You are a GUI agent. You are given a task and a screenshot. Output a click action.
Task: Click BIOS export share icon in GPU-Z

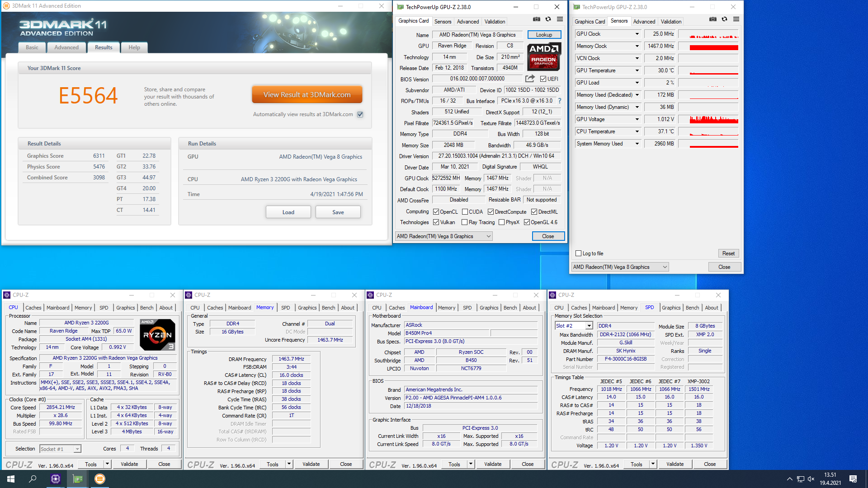pyautogui.click(x=530, y=79)
